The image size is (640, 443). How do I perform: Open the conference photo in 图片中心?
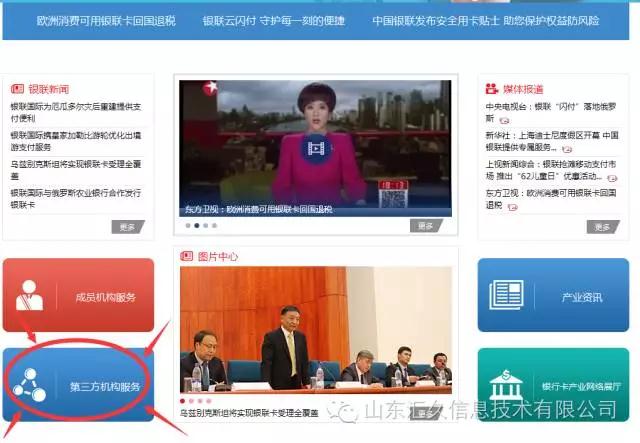pyautogui.click(x=316, y=330)
